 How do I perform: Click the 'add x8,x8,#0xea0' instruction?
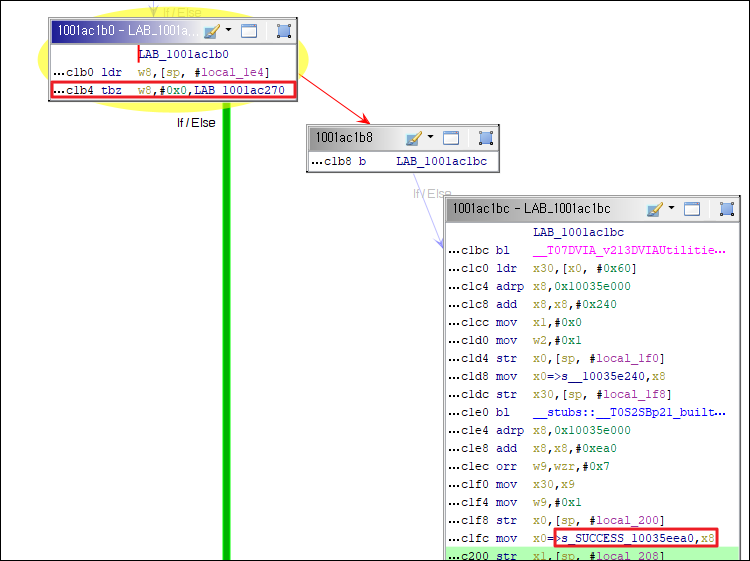532,448
